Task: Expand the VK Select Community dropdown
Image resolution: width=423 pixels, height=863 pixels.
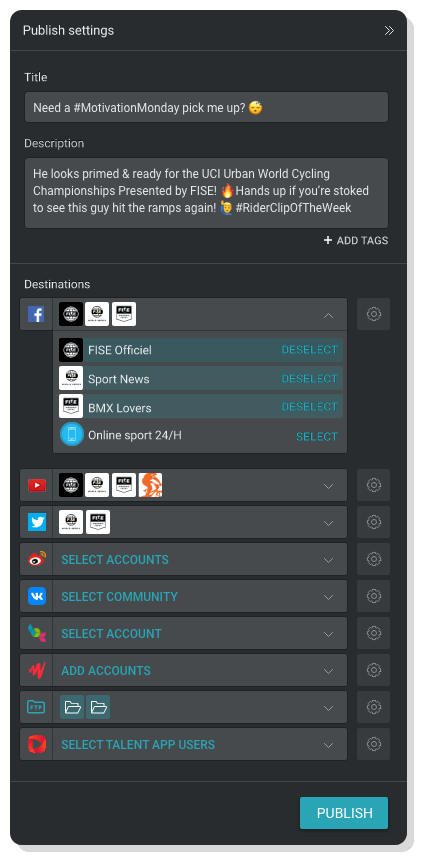Action: pos(328,597)
